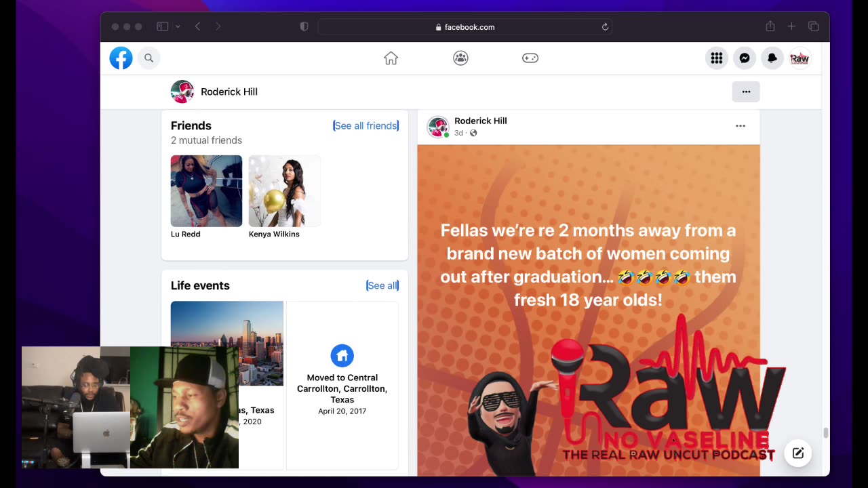The height and width of the screenshot is (488, 868).
Task: Click Roderick Hill name in sticky header
Action: pyautogui.click(x=229, y=91)
